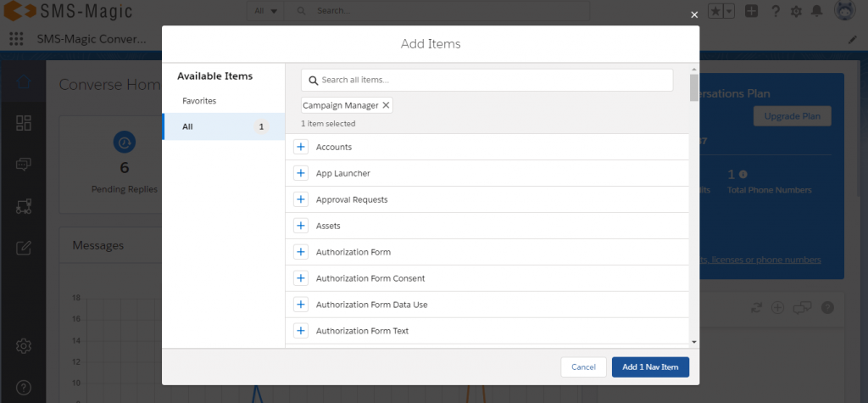Click Add 1 Nav Item button

pyautogui.click(x=650, y=367)
